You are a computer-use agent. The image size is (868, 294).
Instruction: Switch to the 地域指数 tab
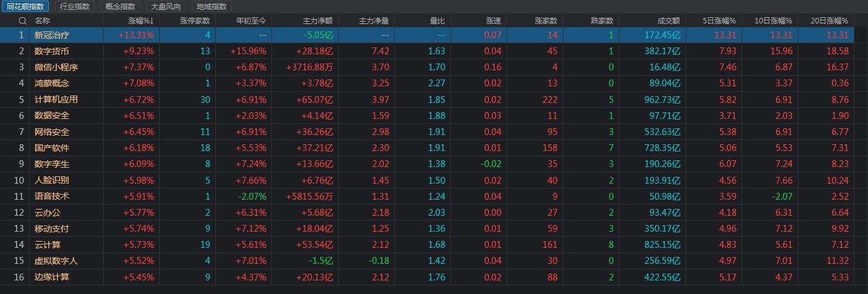tap(212, 7)
